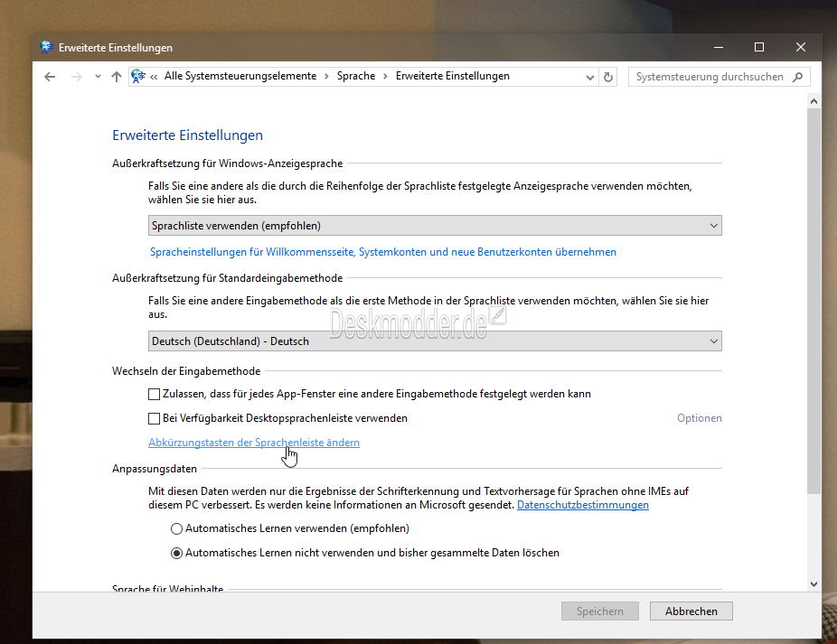Viewport: 837px width, 644px height.
Task: Click scrollbar down arrow
Action: pos(813,584)
